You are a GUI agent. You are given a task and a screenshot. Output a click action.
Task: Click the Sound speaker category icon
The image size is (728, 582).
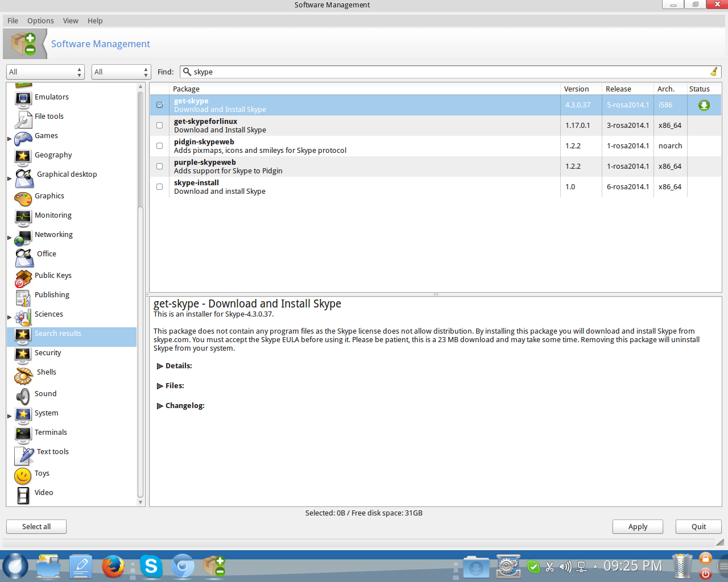[x=23, y=396]
